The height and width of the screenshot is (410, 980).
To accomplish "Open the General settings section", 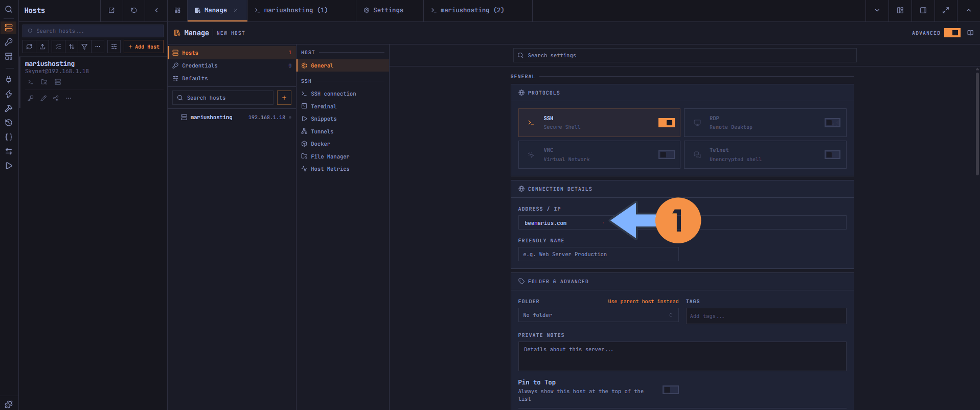I will pos(343,65).
